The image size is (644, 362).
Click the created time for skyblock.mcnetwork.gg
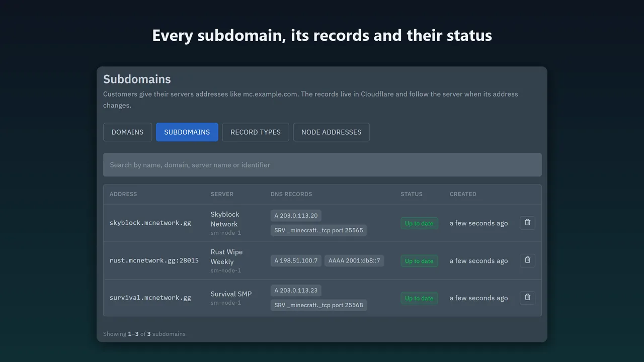pyautogui.click(x=479, y=223)
